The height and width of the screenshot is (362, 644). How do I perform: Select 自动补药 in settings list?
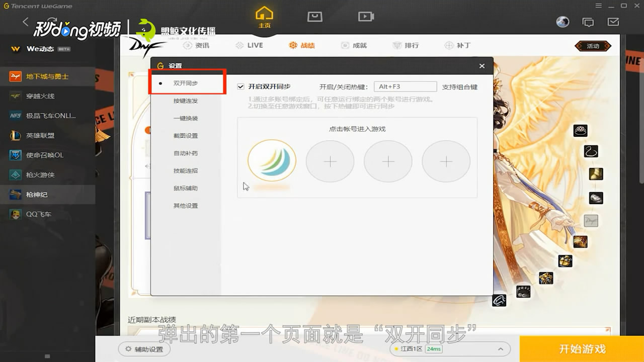coord(186,153)
